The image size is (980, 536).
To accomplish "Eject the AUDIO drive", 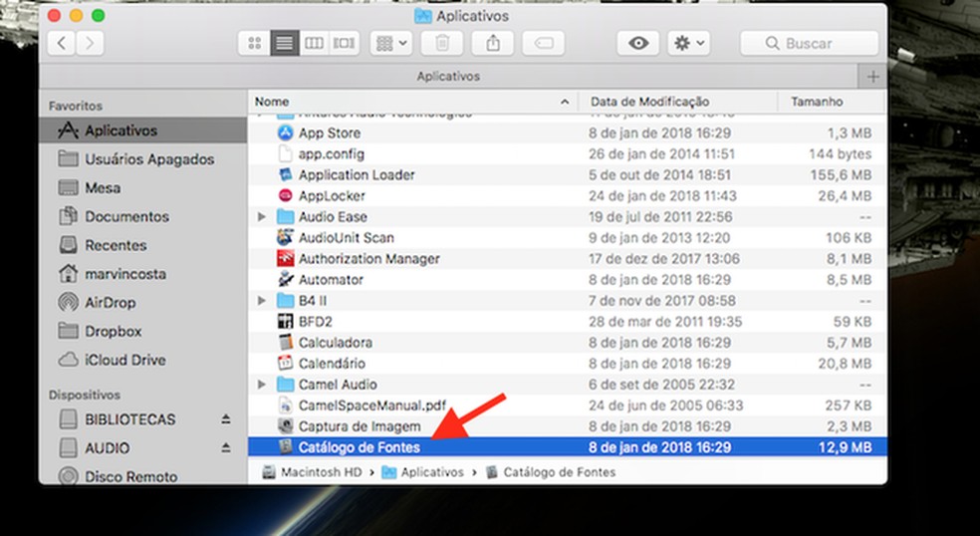I will (x=226, y=448).
